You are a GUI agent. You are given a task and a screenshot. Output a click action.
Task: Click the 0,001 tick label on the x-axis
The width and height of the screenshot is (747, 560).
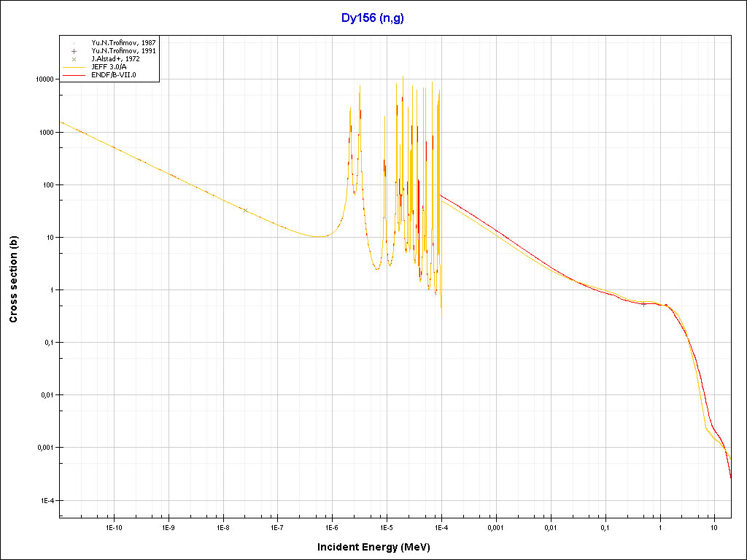(495, 526)
